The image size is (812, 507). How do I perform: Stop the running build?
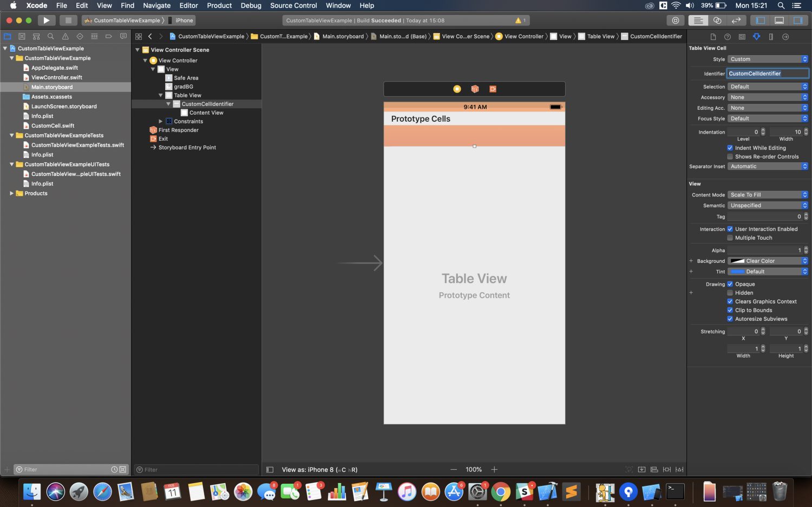click(68, 21)
